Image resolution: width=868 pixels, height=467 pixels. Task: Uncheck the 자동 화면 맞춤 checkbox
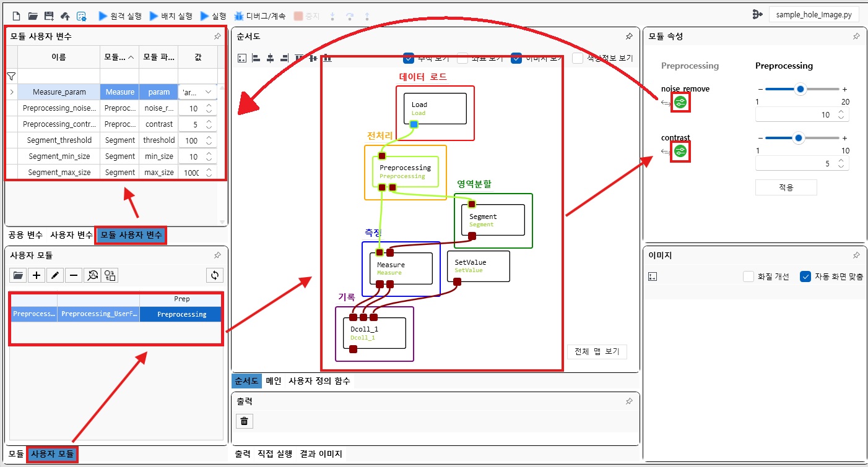[x=805, y=277]
